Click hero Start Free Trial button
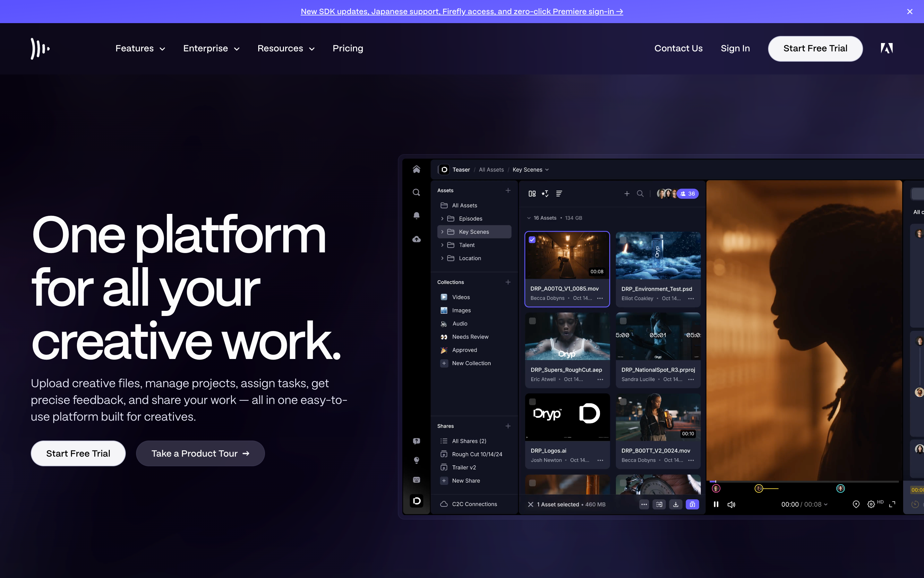The image size is (924, 578). click(78, 454)
